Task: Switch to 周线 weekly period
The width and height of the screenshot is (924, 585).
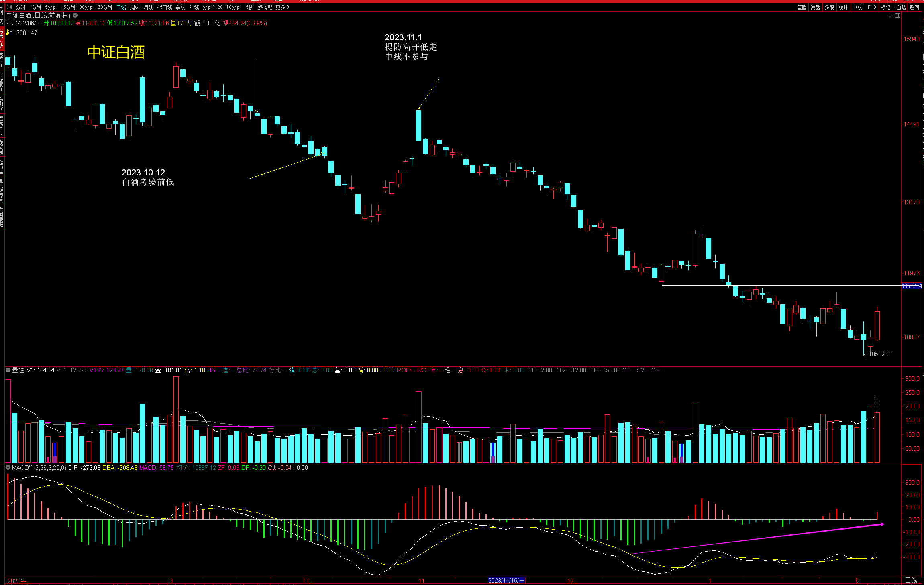Action: [x=135, y=7]
